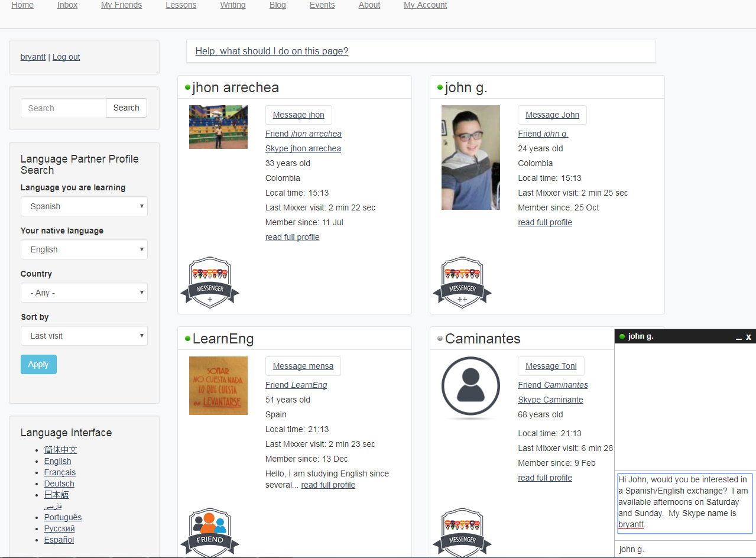The height and width of the screenshot is (558, 756).
Task: Click the Messenger badge under jhon arrechea
Action: click(x=210, y=282)
